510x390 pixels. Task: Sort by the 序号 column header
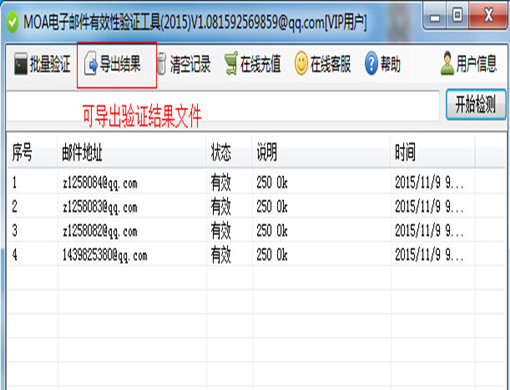(x=32, y=152)
